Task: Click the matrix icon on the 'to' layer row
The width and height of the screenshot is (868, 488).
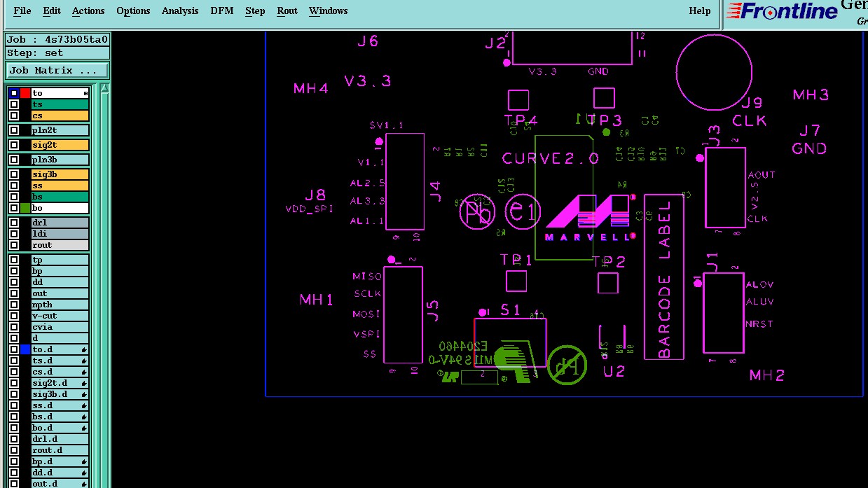Action: [86, 93]
